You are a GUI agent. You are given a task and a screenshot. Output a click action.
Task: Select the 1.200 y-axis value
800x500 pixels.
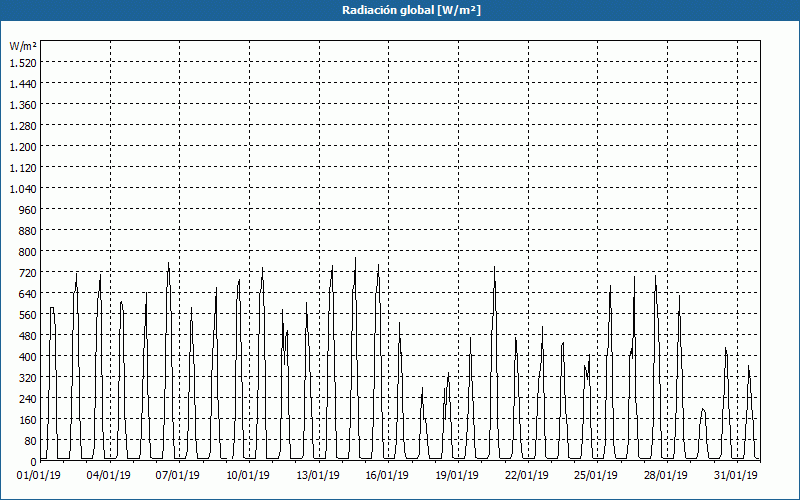point(23,146)
